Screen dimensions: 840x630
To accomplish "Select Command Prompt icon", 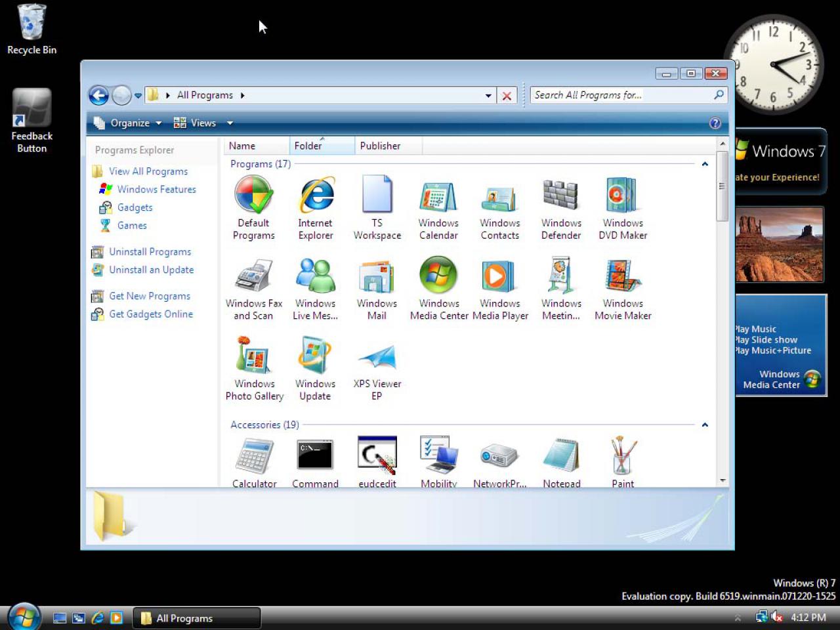I will 316,462.
